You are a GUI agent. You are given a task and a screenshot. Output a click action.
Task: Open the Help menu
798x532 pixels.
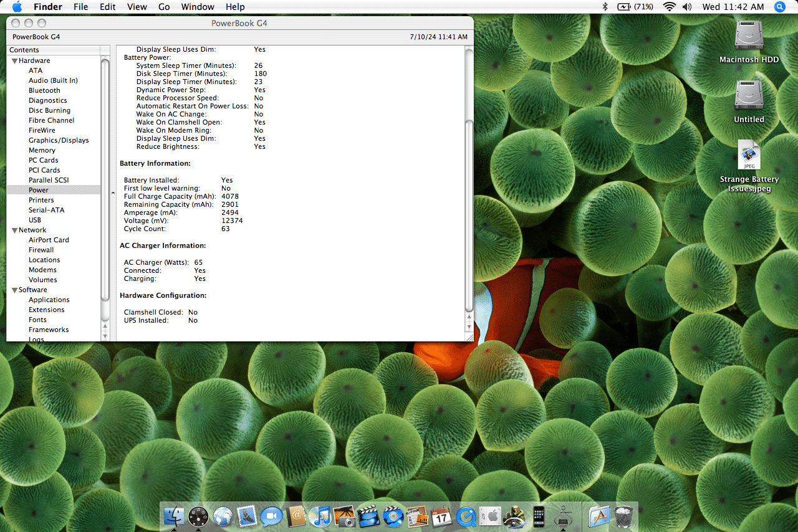[235, 7]
